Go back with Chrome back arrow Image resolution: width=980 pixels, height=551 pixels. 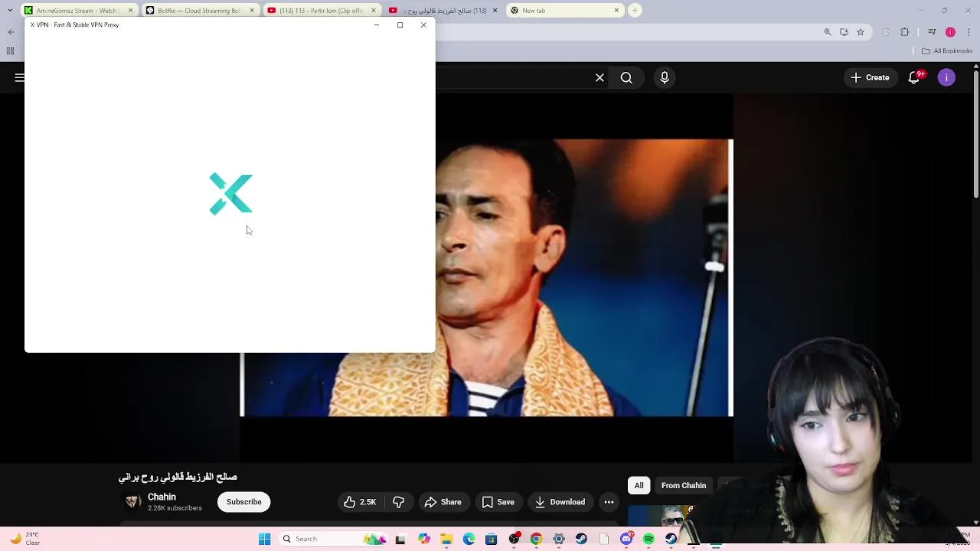click(11, 32)
